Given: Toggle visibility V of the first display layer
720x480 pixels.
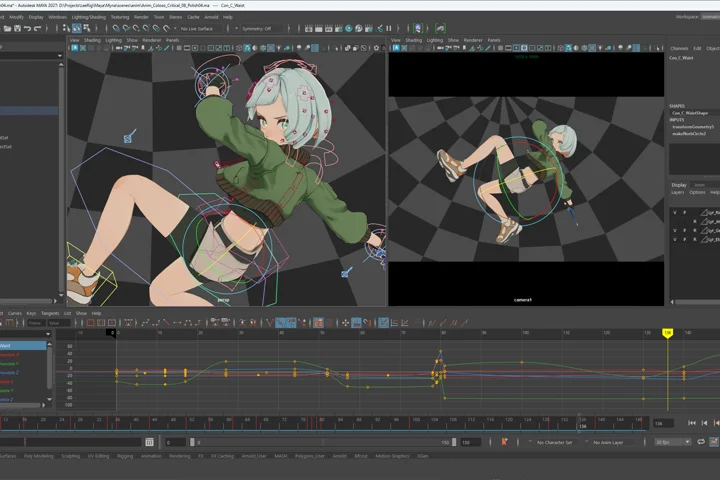Looking at the screenshot, I should coord(675,213).
